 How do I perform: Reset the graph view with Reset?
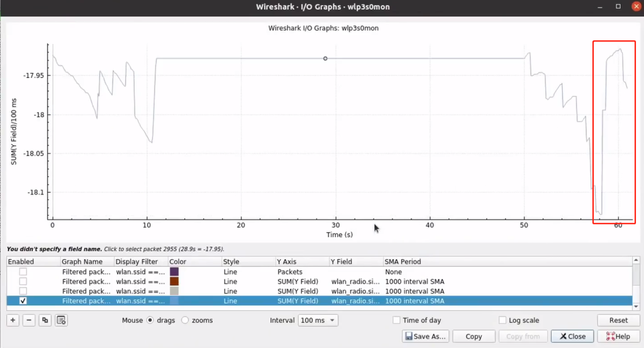click(x=618, y=320)
